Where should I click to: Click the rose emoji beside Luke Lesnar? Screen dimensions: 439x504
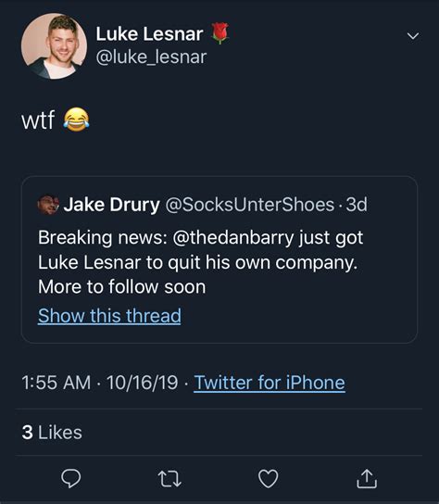219,33
